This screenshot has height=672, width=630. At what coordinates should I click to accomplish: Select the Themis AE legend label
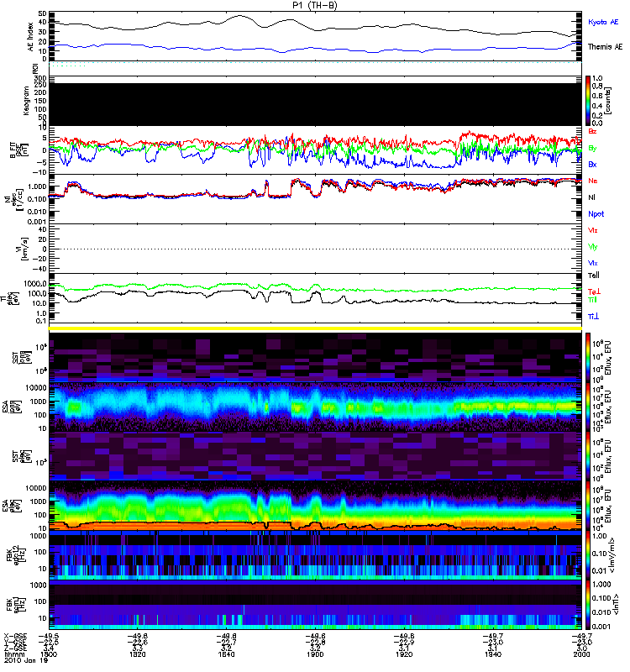point(605,47)
